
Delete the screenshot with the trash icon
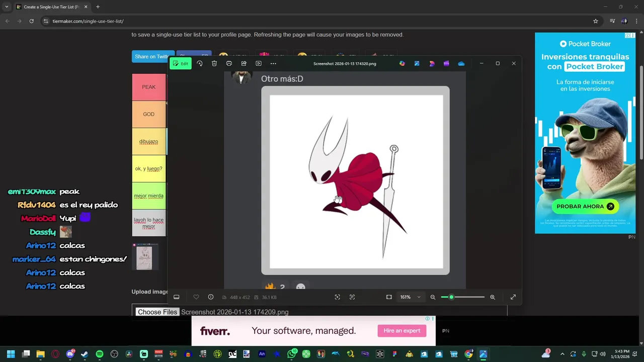(214, 63)
